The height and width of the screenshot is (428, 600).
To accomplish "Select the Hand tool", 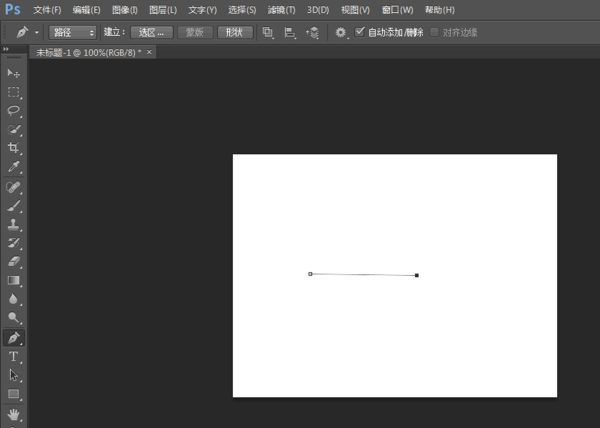I will [13, 415].
